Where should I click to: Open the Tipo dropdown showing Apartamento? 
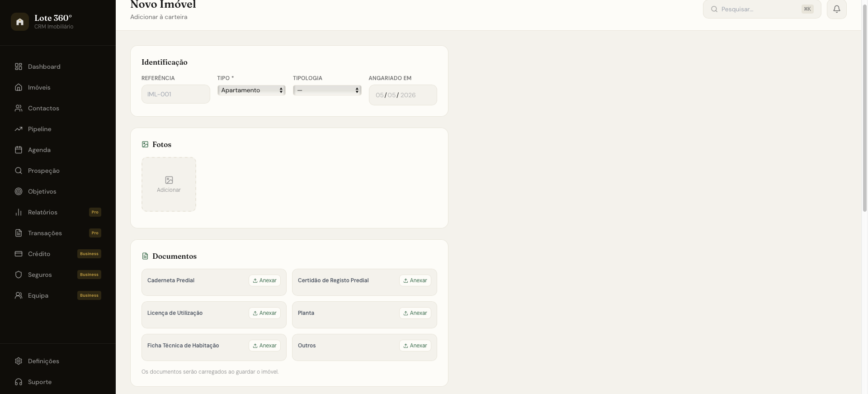point(251,90)
